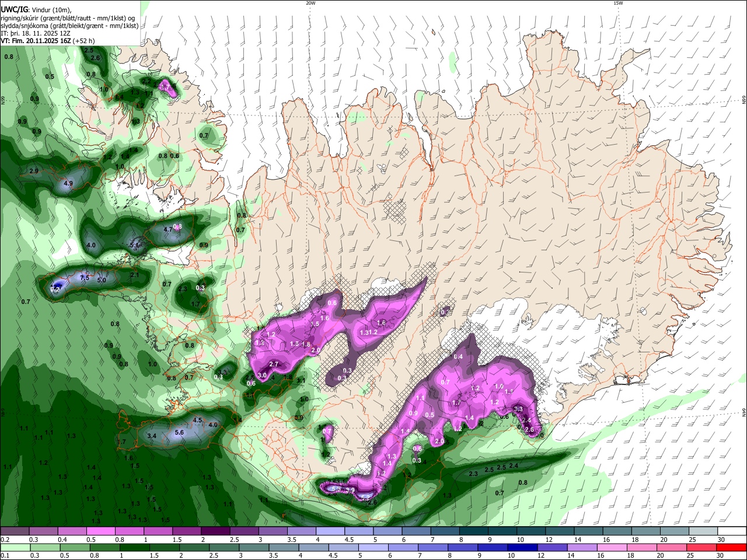Click the map precipitation value '2.1'

tap(134, 275)
